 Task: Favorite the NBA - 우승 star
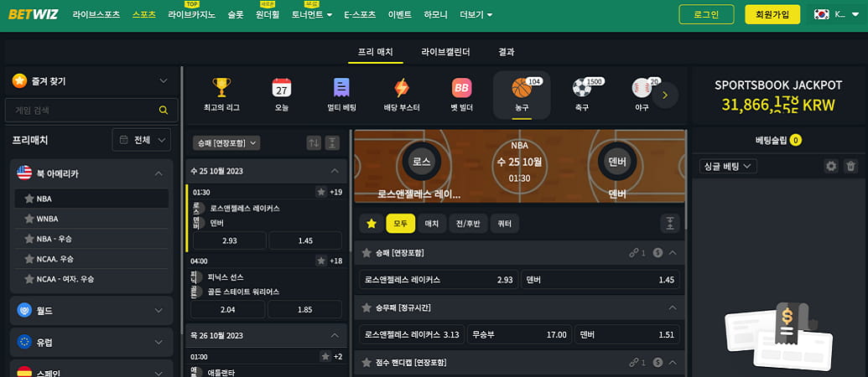click(x=29, y=239)
